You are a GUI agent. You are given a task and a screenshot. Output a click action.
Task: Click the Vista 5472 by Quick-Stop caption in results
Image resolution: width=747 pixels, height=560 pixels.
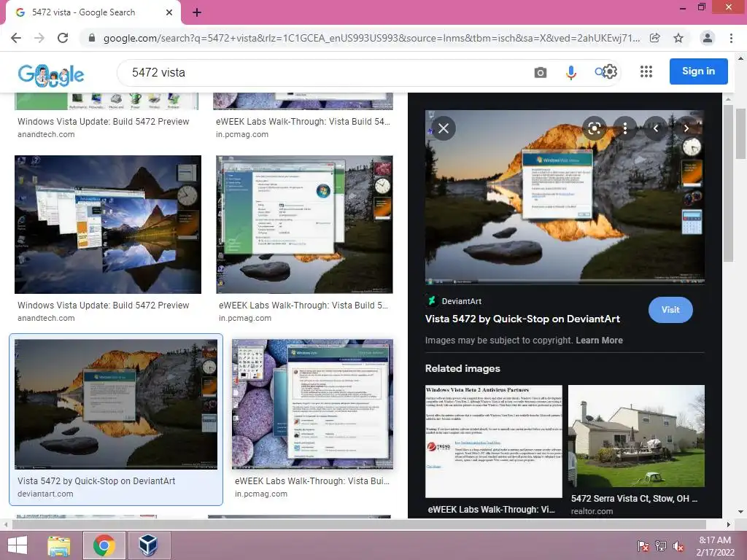click(x=96, y=481)
